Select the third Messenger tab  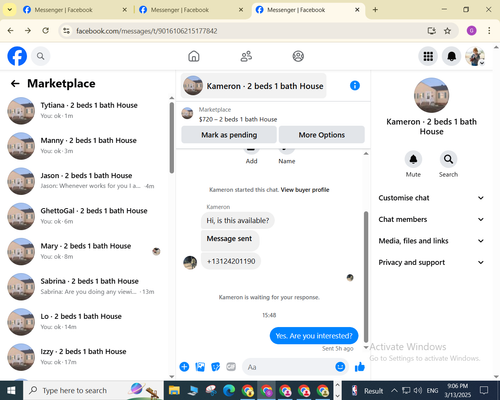(307, 10)
